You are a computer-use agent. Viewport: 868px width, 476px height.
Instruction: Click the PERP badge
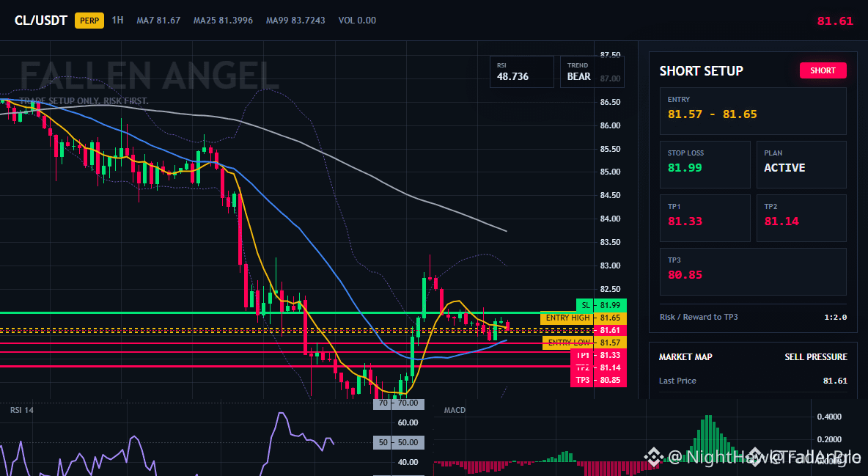[x=89, y=21]
